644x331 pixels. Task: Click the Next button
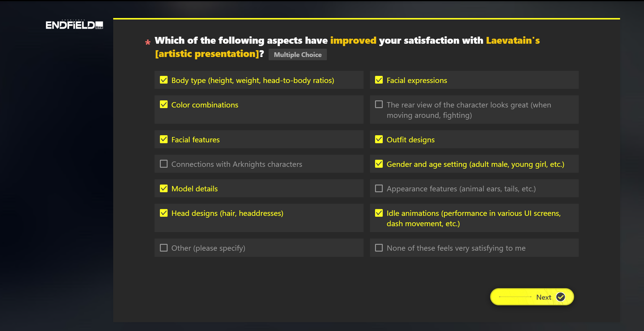[532, 297]
